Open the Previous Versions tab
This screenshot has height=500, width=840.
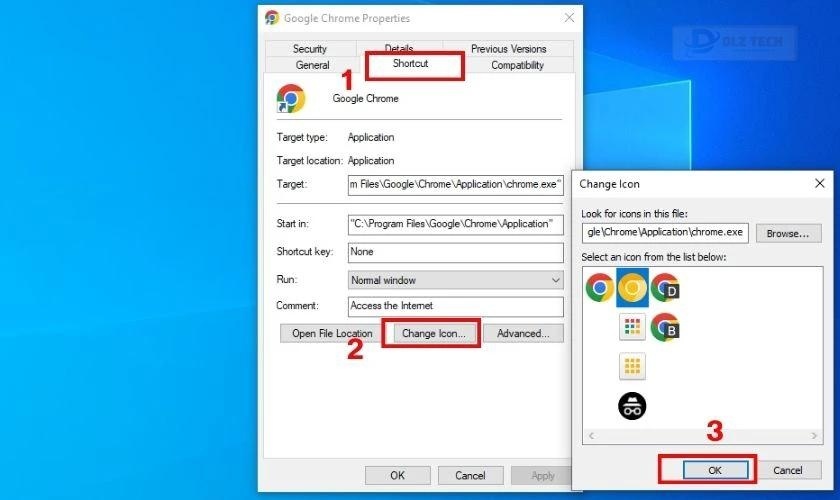tap(508, 48)
